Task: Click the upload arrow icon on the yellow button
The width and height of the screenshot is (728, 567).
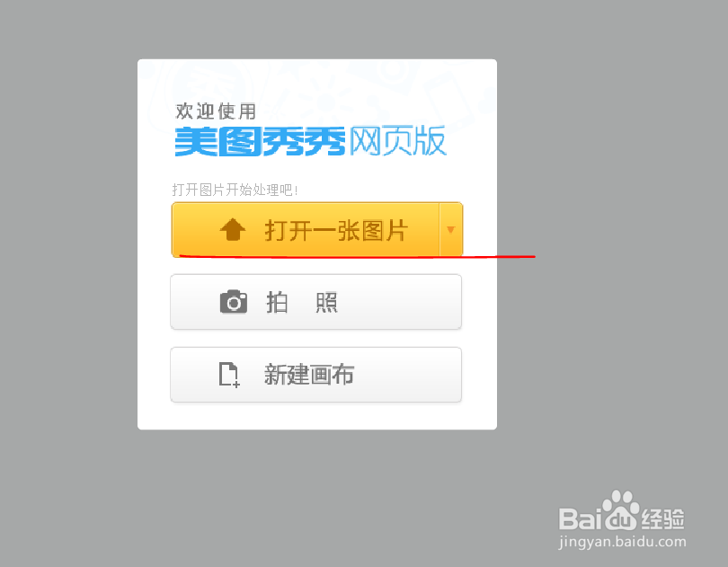Action: pyautogui.click(x=233, y=229)
